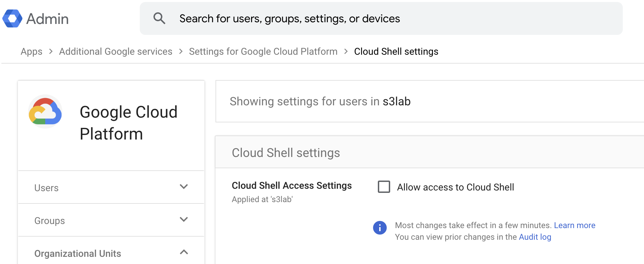Click the breadcrumb arrow right after Apps
This screenshot has height=264, width=644.
(51, 51)
